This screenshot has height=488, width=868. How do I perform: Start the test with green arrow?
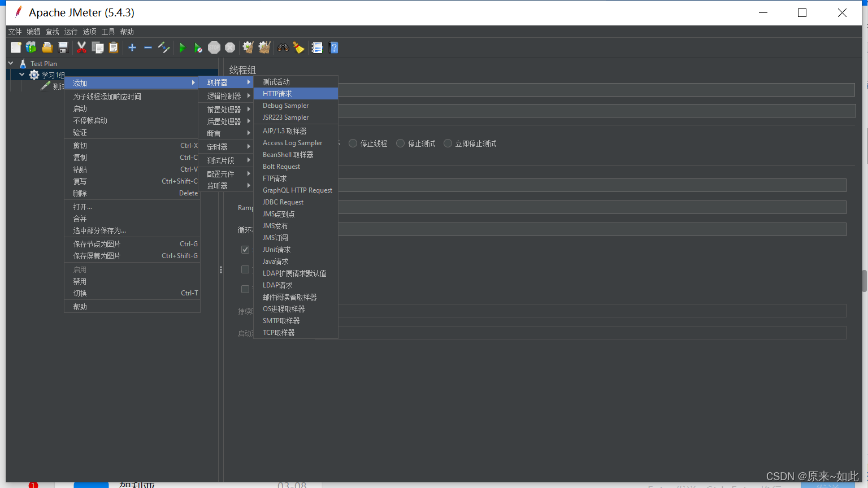point(182,47)
